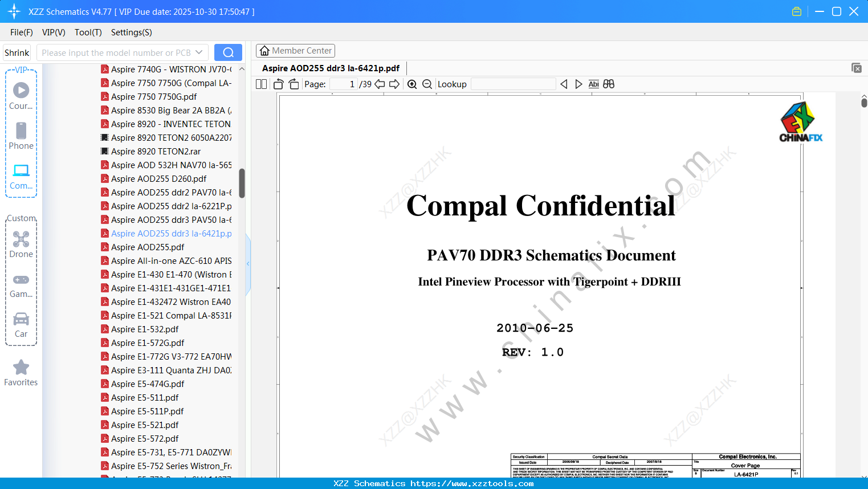The width and height of the screenshot is (868, 489).
Task: Open Aspire 8530 Big Bear 2A file
Action: click(166, 111)
